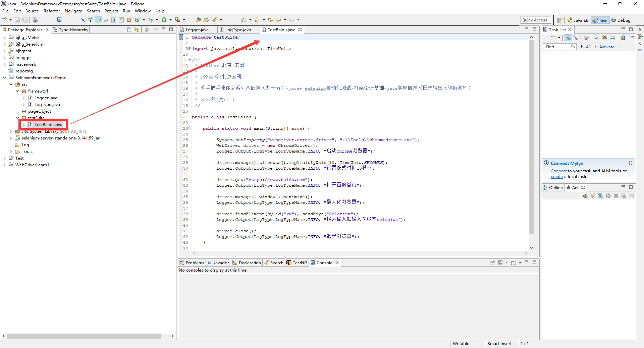This screenshot has width=644, height=348.
Task: Toggle Hide Internal Targets in Ant view
Action: (600, 196)
